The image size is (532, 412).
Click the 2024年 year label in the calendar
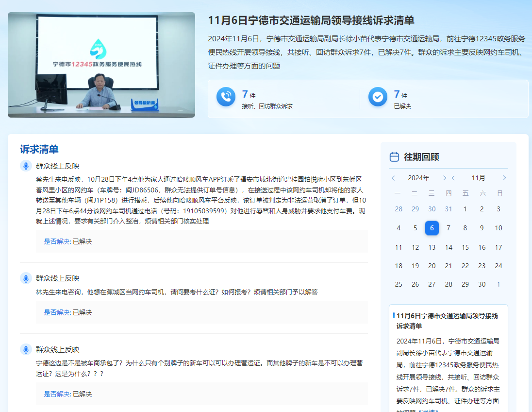point(419,178)
